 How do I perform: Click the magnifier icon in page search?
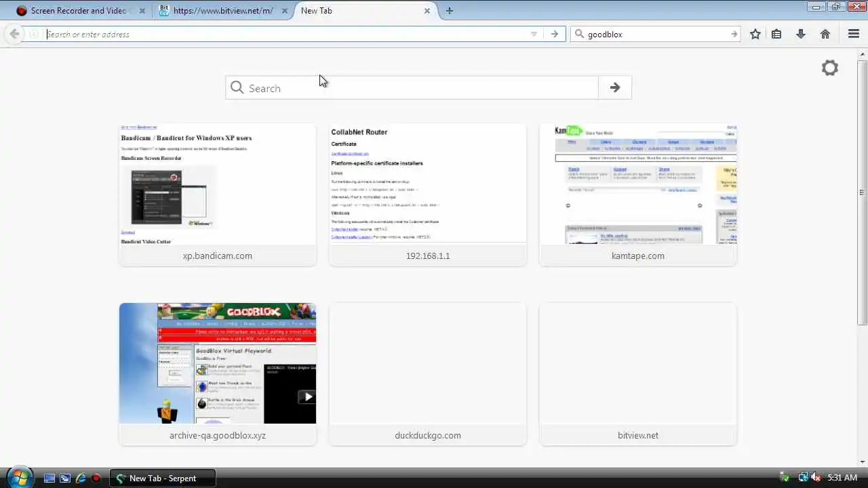[x=237, y=87]
